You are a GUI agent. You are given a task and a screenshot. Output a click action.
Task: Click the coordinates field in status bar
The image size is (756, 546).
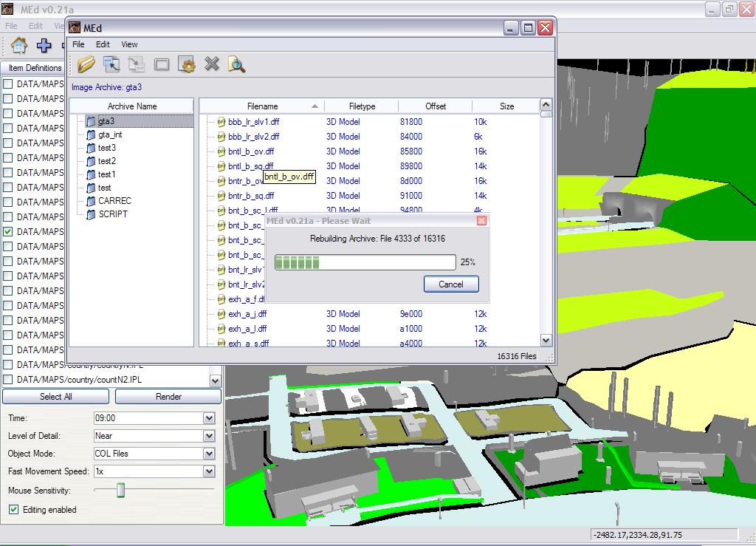664,535
